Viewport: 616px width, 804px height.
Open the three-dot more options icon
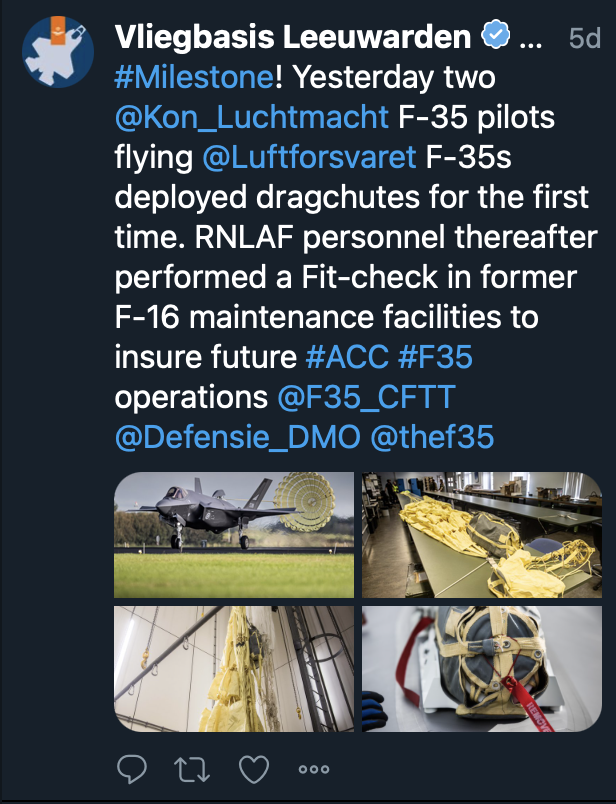(314, 769)
